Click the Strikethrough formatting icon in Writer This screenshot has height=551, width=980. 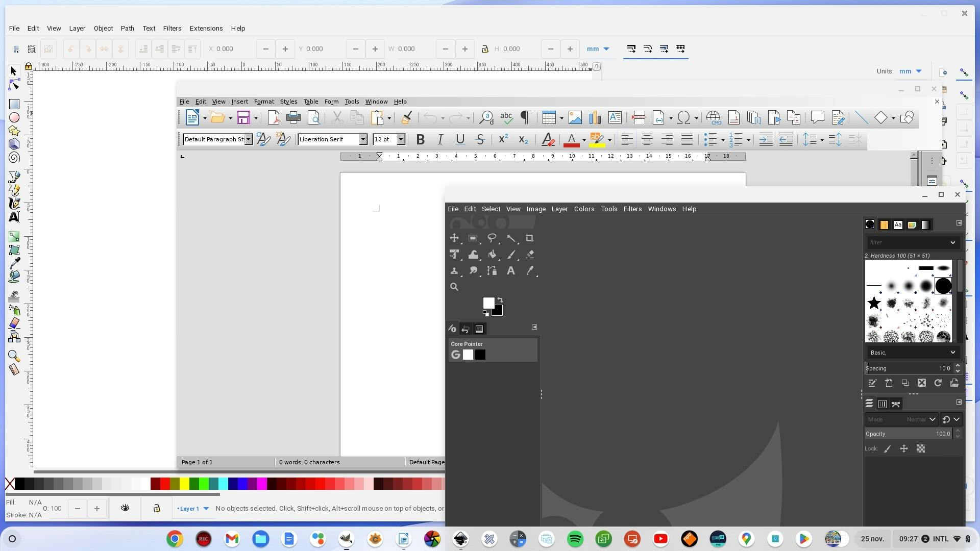[480, 139]
